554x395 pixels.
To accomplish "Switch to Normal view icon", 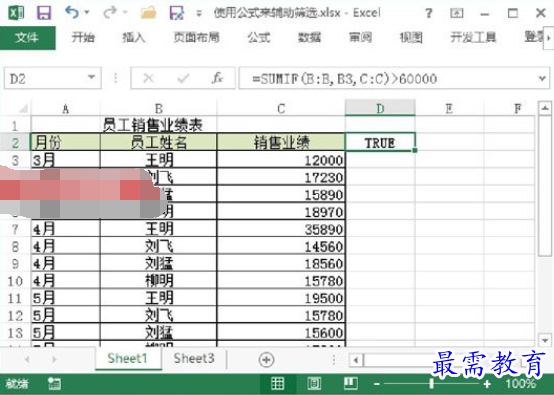I will [278, 383].
